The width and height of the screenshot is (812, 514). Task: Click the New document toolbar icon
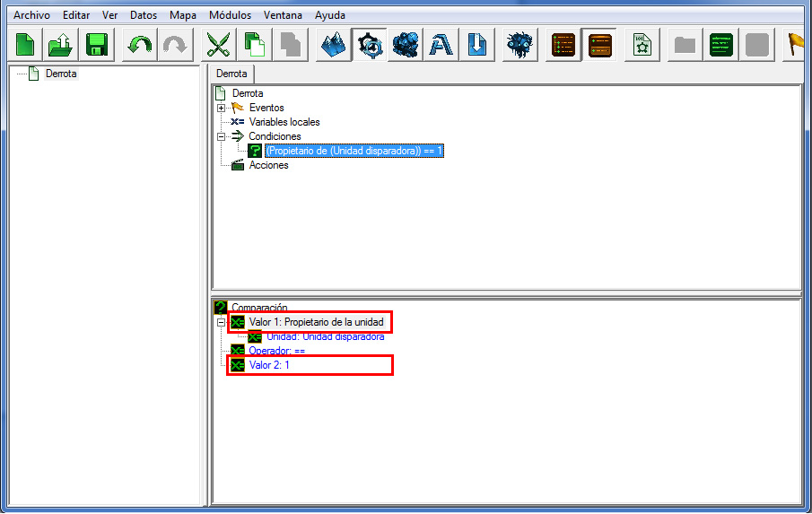point(25,45)
